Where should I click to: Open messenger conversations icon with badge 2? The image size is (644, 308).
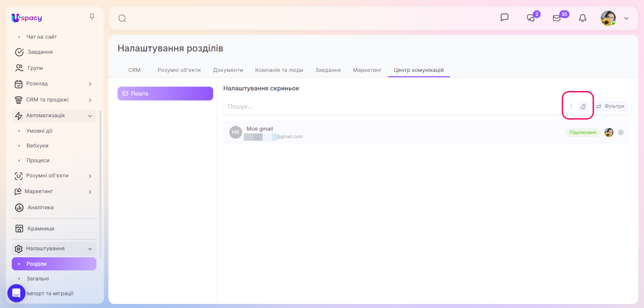(531, 18)
